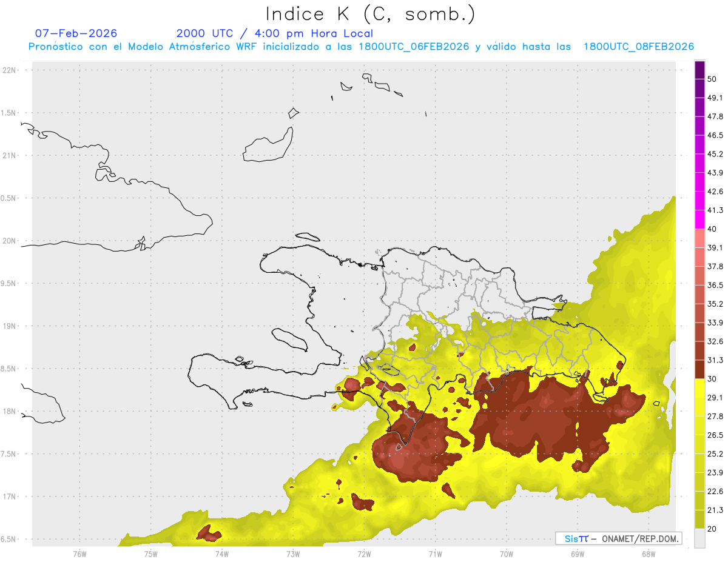The image size is (728, 562).
Task: Click the colorbar value '25.2'
Action: (x=715, y=454)
